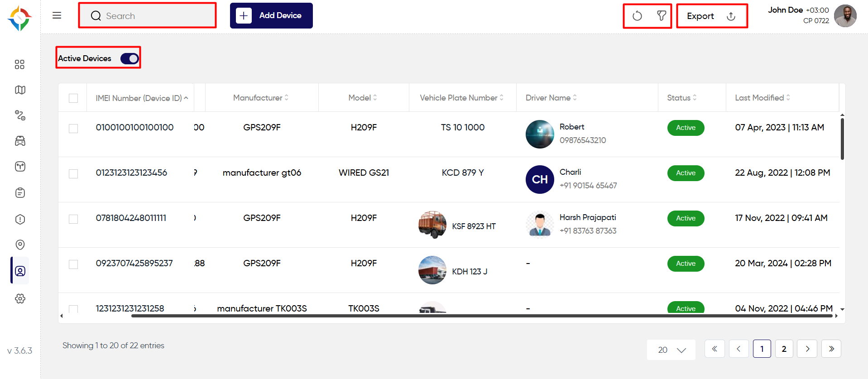Click into the Search field
Image resolution: width=868 pixels, height=379 pixels.
click(148, 16)
